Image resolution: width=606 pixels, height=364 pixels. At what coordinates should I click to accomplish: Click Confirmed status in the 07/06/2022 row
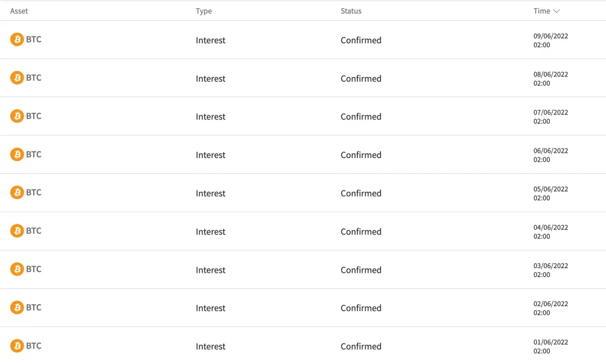361,117
